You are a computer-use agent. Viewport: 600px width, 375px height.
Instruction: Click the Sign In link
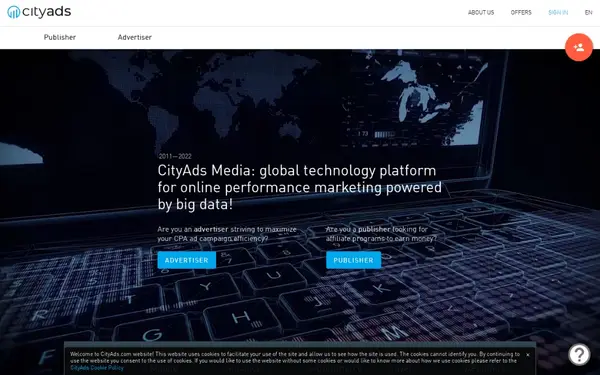point(558,13)
